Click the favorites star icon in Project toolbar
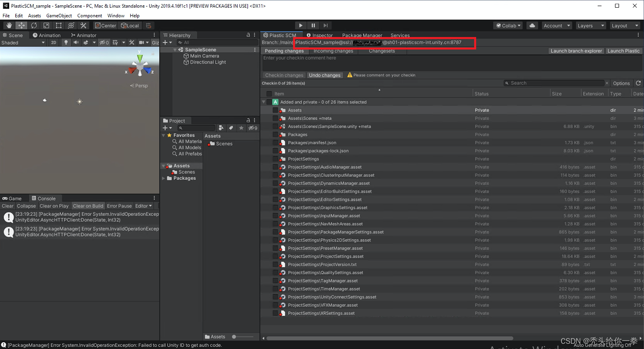Image resolution: width=644 pixels, height=349 pixels. [241, 128]
